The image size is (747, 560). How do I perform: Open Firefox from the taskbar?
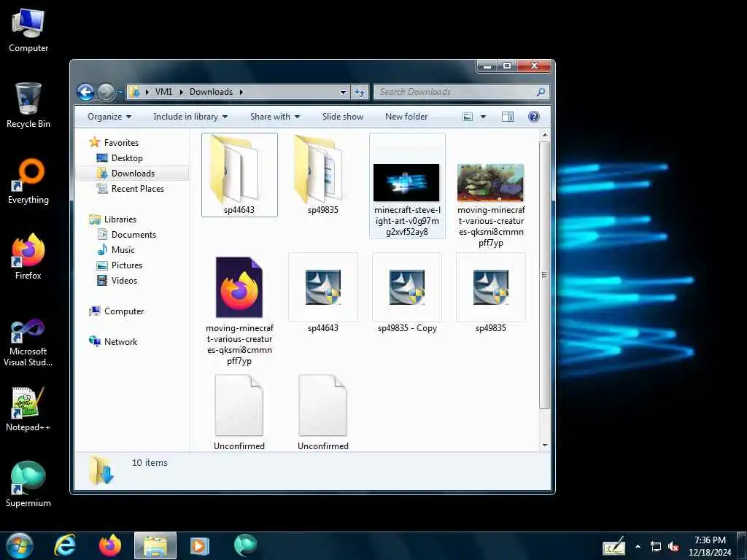click(x=110, y=545)
